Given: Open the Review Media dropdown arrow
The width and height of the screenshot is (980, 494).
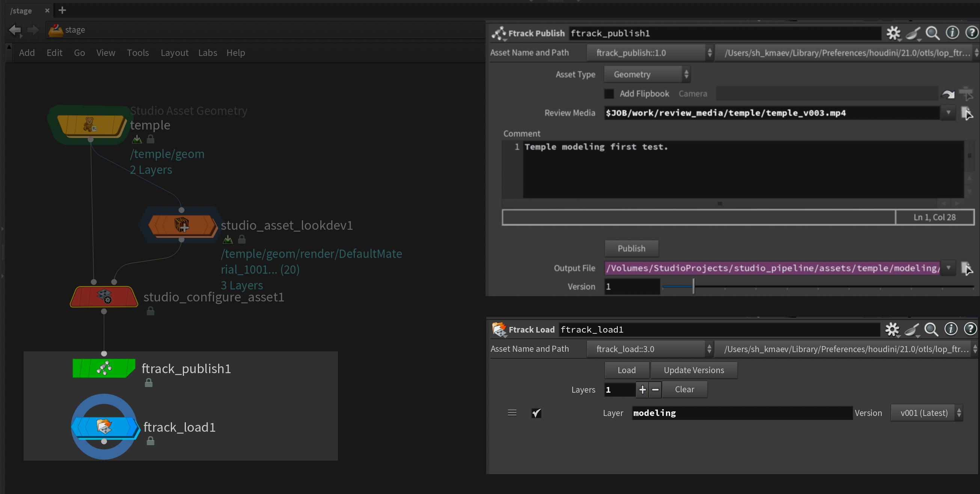Looking at the screenshot, I should click(x=948, y=113).
